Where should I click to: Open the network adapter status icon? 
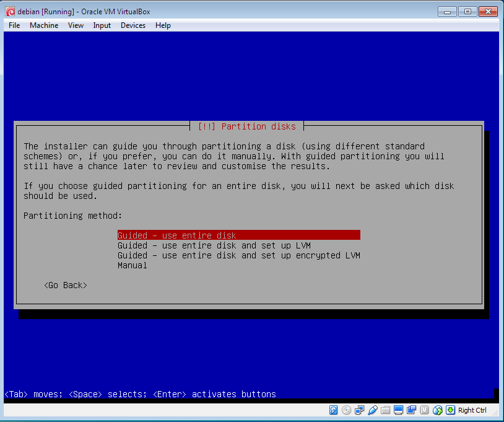point(359,410)
